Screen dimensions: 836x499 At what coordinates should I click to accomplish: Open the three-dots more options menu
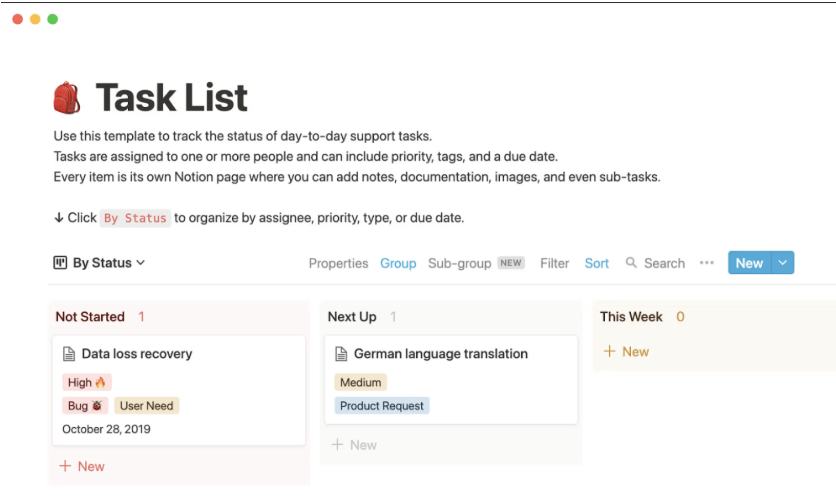[x=706, y=263]
